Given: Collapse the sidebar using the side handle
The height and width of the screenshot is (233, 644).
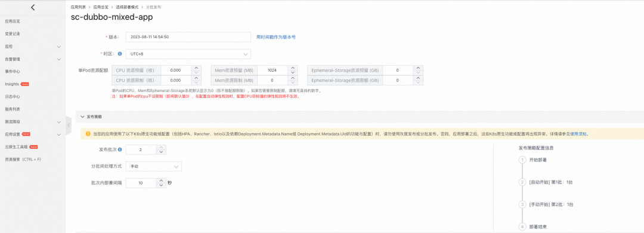Looking at the screenshot, I should click(69, 125).
